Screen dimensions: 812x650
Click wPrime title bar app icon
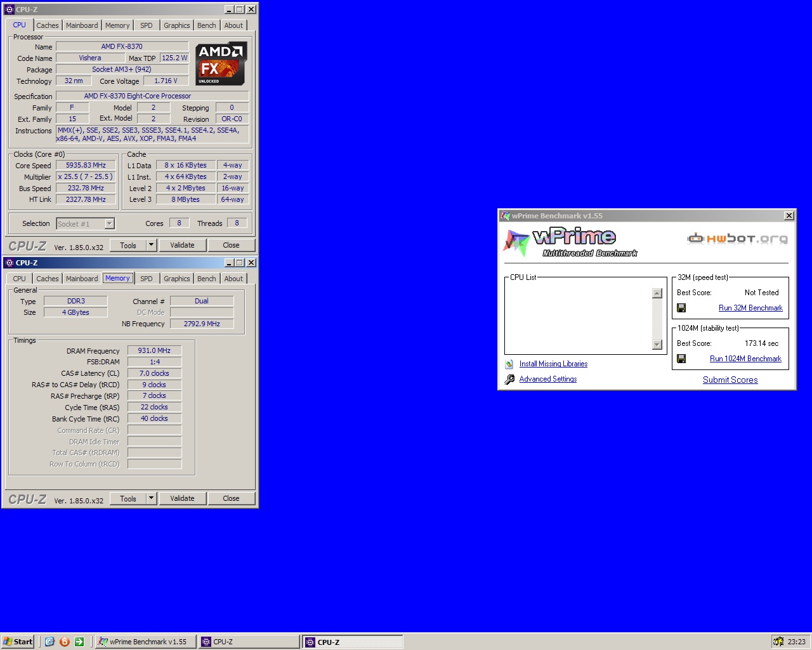[x=505, y=216]
